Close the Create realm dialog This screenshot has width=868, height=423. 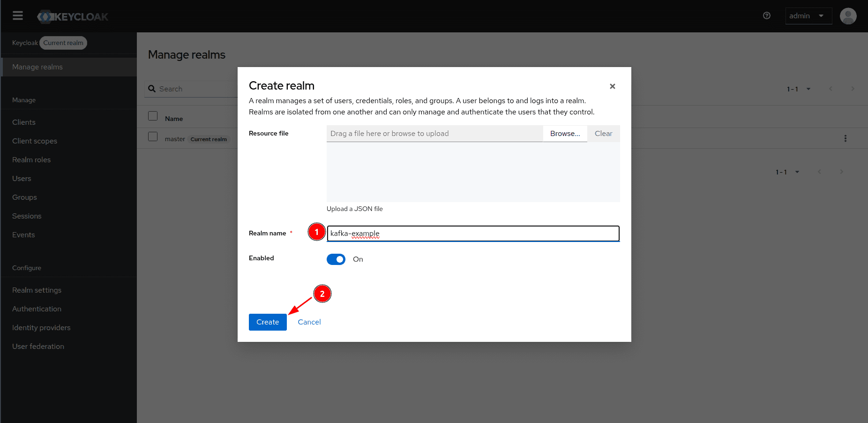613,86
